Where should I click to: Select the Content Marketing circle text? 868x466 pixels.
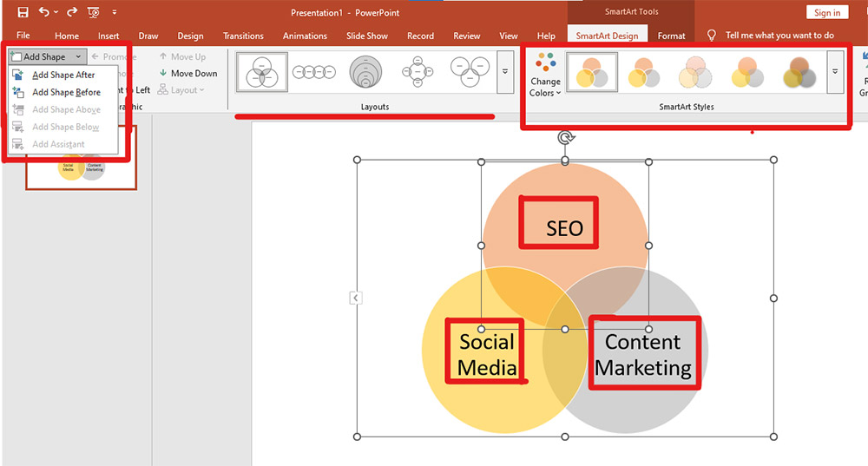[x=643, y=355]
